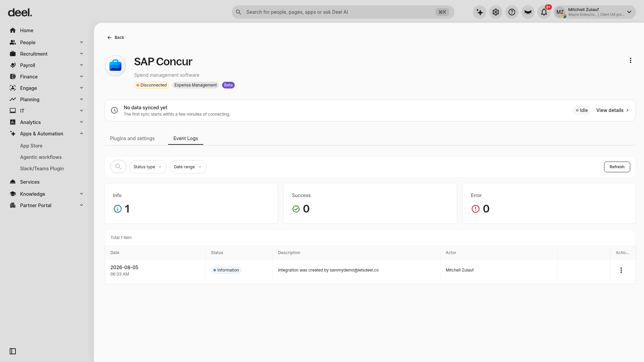This screenshot has width=644, height=362.
Task: Open View details for sync
Action: click(x=612, y=110)
